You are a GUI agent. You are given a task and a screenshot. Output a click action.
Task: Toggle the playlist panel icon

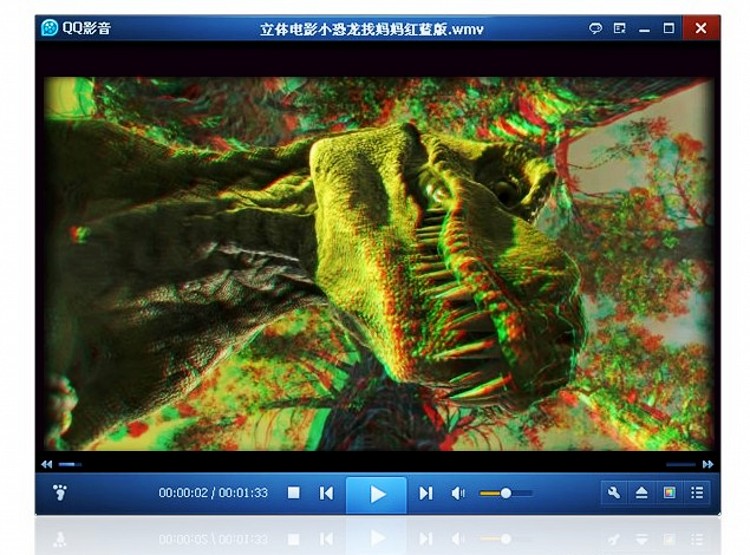[697, 492]
